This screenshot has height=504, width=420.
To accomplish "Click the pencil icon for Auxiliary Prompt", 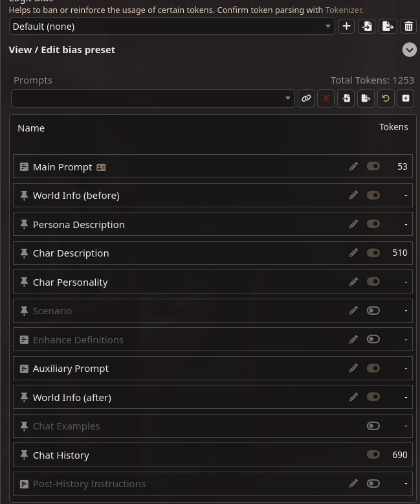I will pos(353,368).
